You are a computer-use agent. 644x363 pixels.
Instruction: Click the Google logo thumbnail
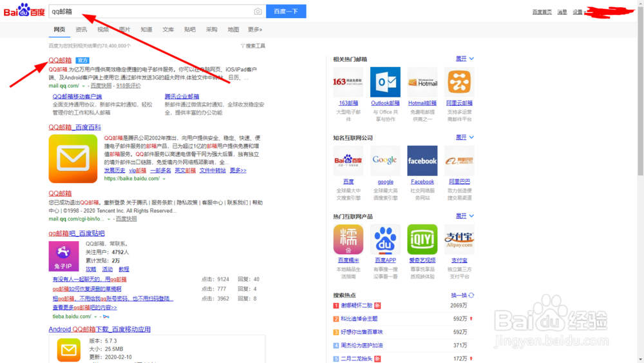(385, 161)
